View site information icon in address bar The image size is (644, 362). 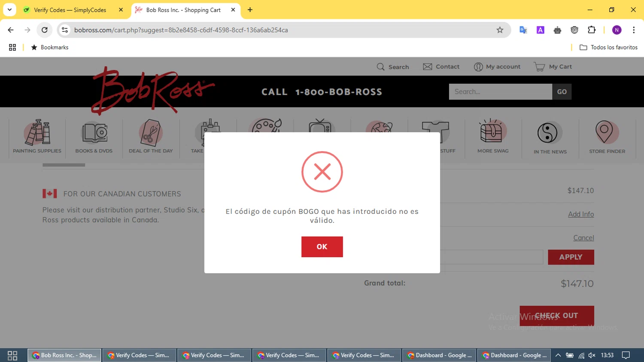(65, 30)
